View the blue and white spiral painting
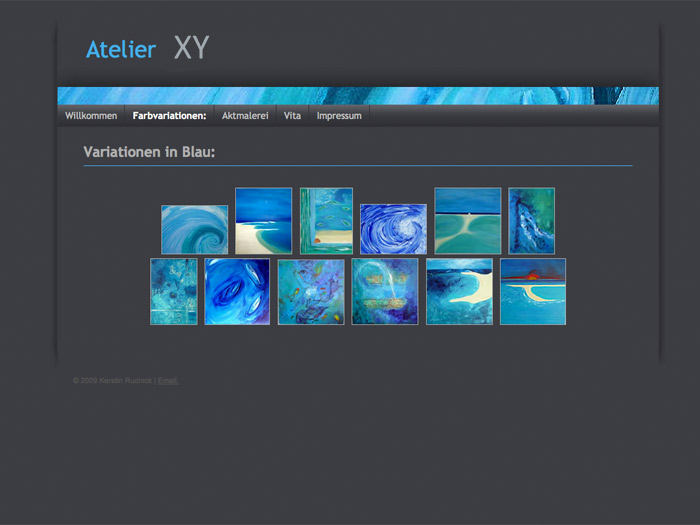The width and height of the screenshot is (700, 525). coord(393,229)
